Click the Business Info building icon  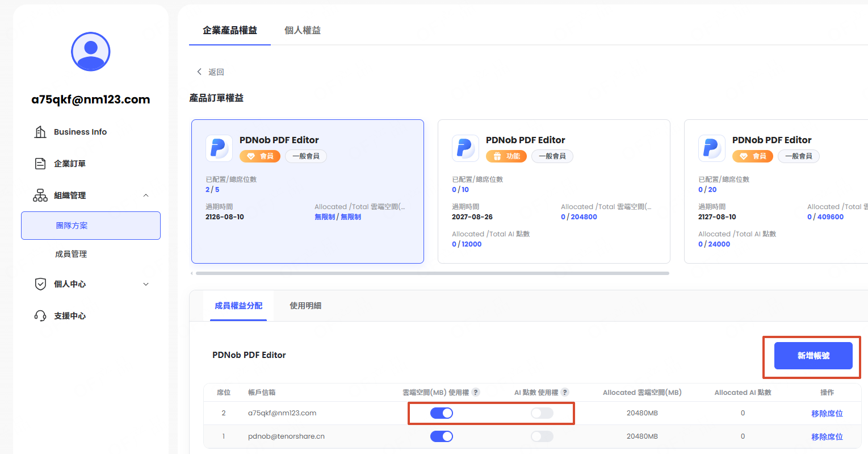tap(40, 132)
